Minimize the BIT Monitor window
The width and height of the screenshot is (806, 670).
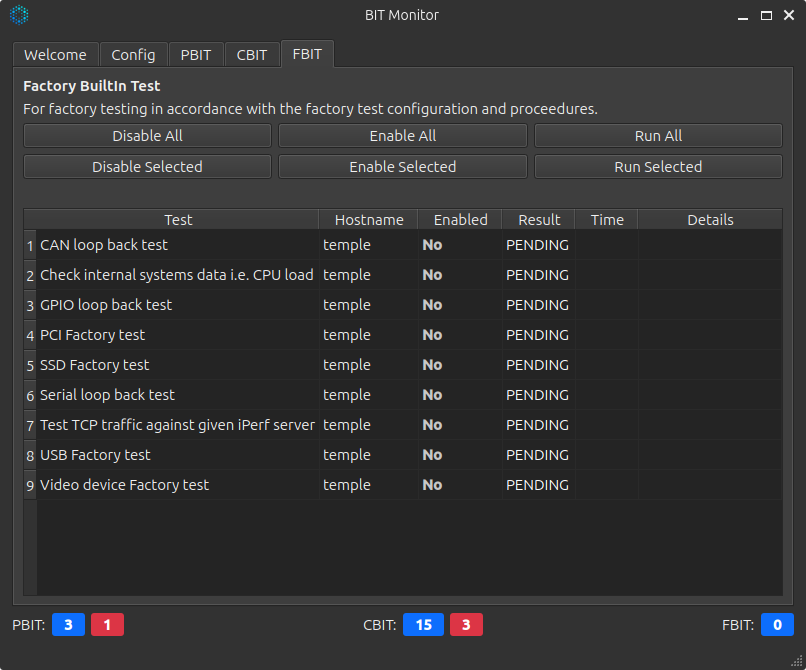[743, 15]
